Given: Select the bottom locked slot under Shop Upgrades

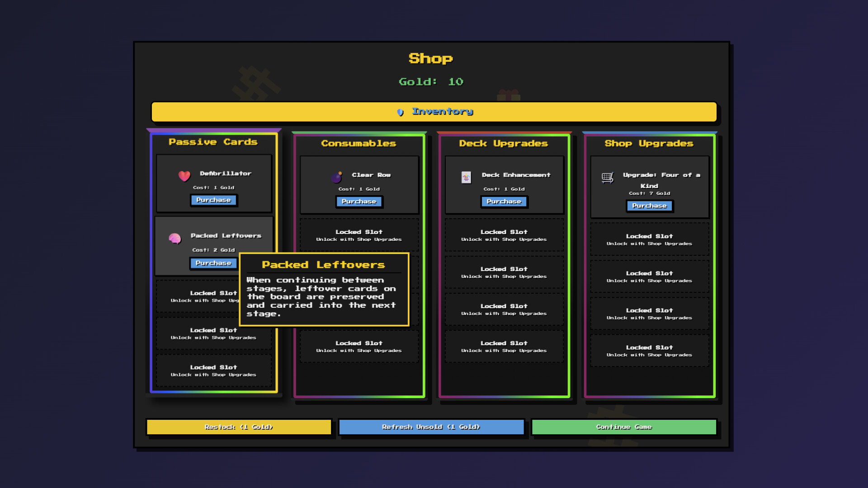Looking at the screenshot, I should 650,351.
